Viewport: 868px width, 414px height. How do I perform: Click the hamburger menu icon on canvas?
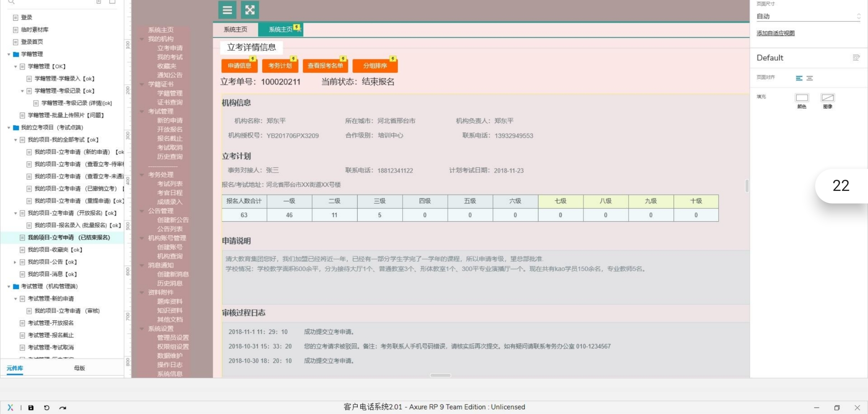click(227, 10)
